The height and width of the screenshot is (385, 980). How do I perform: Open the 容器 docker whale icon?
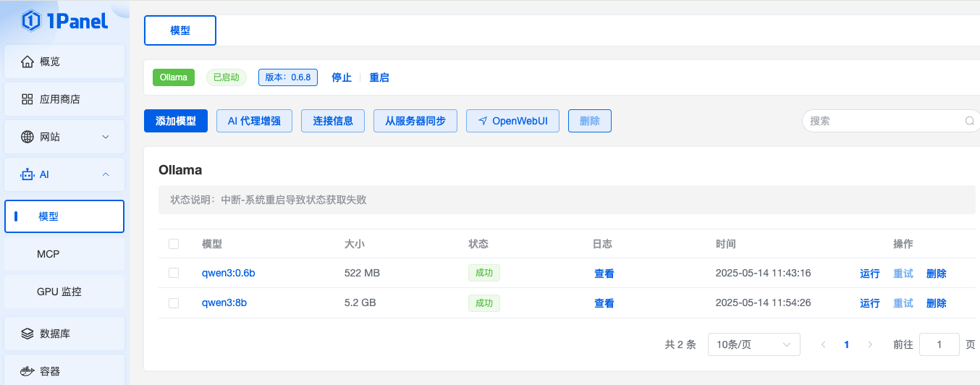tap(28, 371)
